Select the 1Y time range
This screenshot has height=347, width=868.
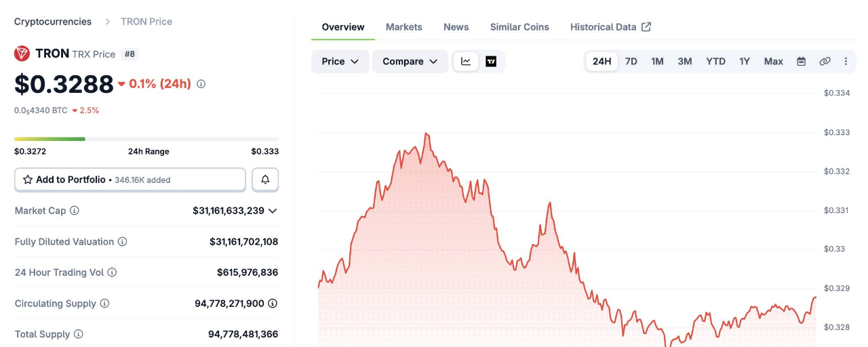(745, 62)
